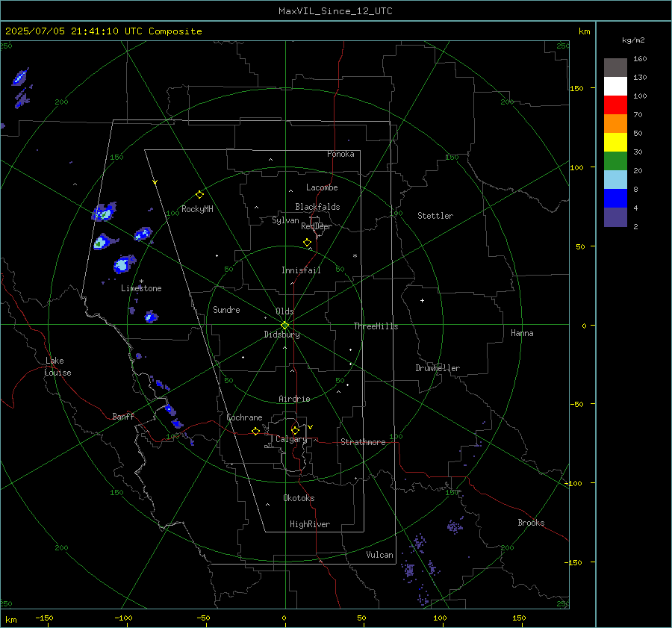The height and width of the screenshot is (628, 672).
Task: Click the Drumheller map label
Action: (x=438, y=368)
